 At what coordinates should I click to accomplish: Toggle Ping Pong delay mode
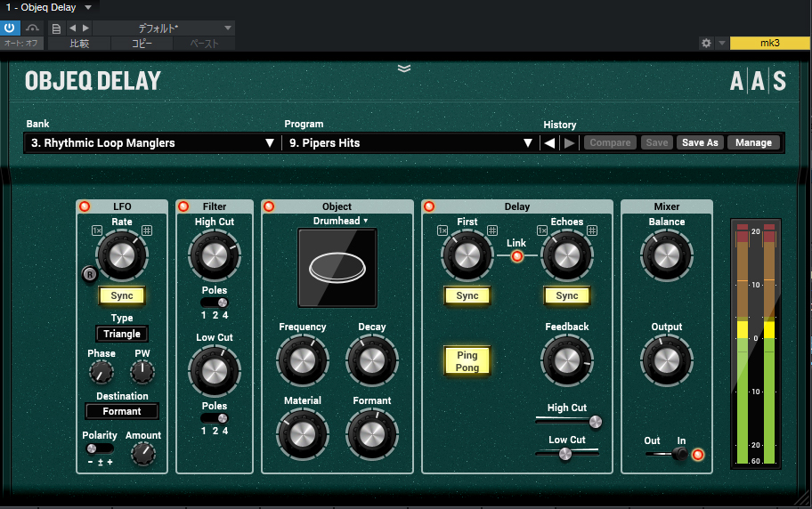(x=467, y=361)
